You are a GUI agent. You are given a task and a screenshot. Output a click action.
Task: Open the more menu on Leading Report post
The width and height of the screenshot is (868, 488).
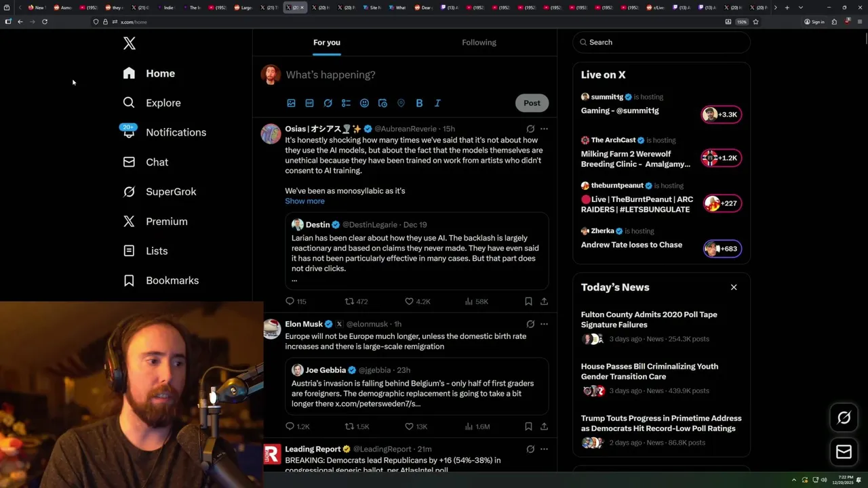point(544,449)
